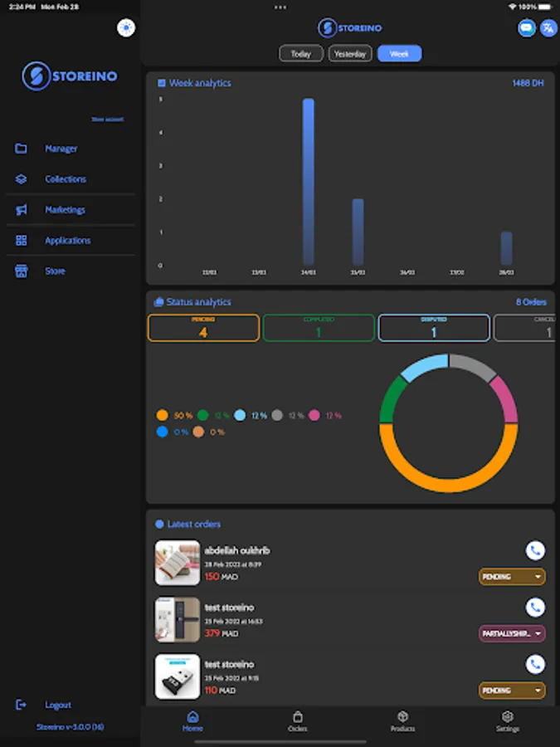
Task: Open status dropdown for abdellah oukhrib order
Action: (512, 577)
